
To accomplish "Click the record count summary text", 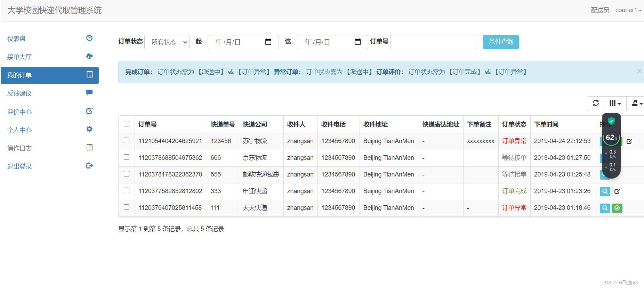I will (171, 229).
